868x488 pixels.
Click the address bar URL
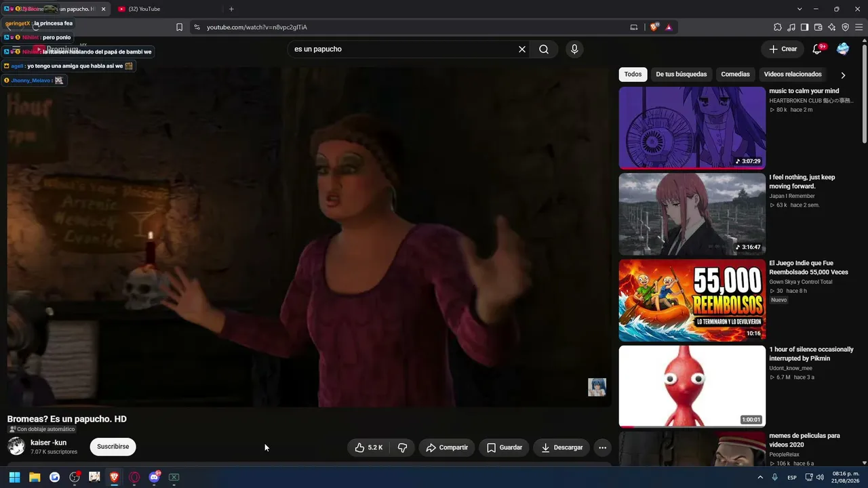pyautogui.click(x=257, y=27)
